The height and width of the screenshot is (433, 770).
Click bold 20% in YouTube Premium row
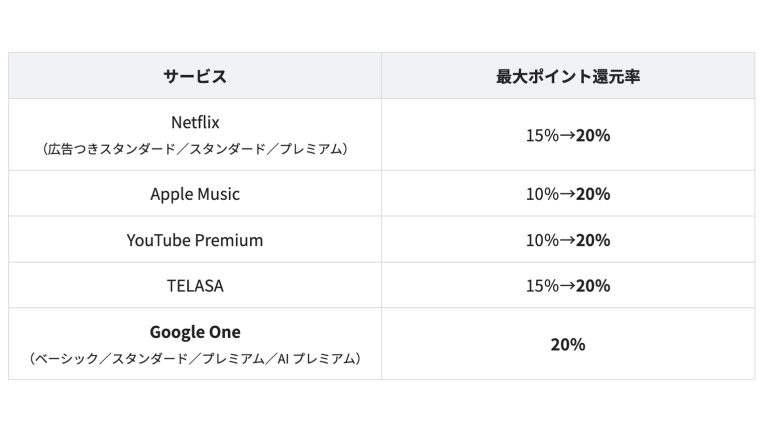point(593,240)
